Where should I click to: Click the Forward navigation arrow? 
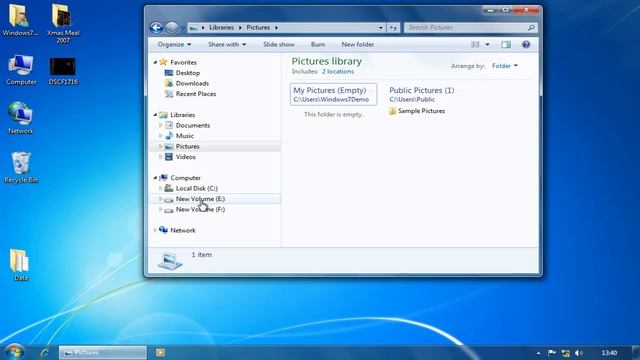[172, 28]
